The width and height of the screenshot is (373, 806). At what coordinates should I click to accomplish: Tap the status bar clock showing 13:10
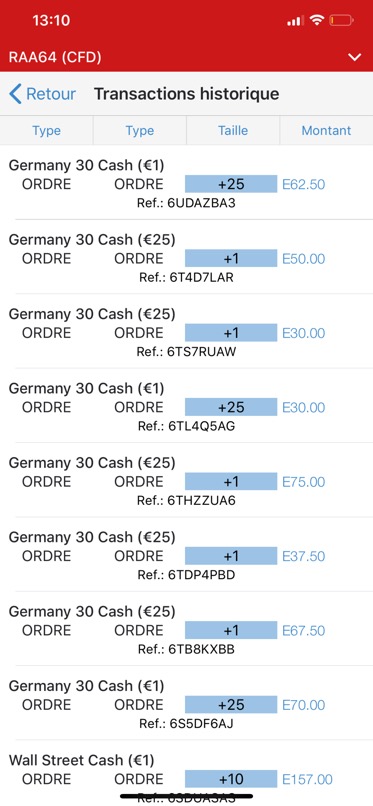pos(51,21)
